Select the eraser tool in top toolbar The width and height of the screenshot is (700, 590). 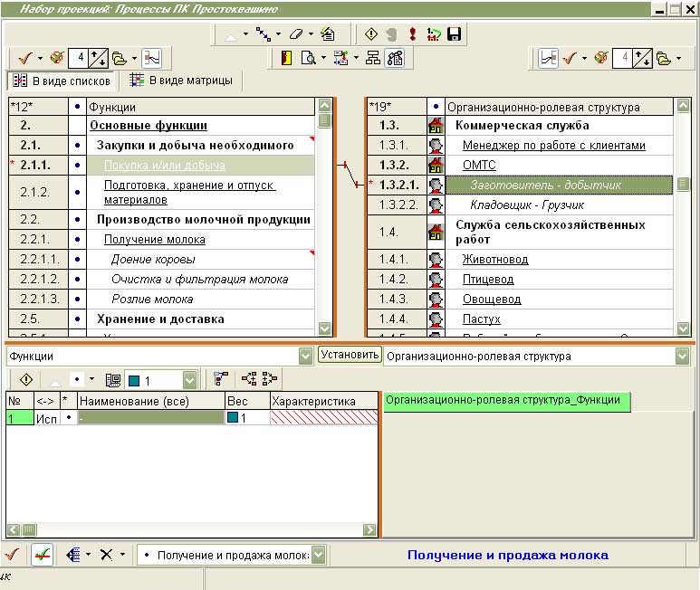click(295, 33)
